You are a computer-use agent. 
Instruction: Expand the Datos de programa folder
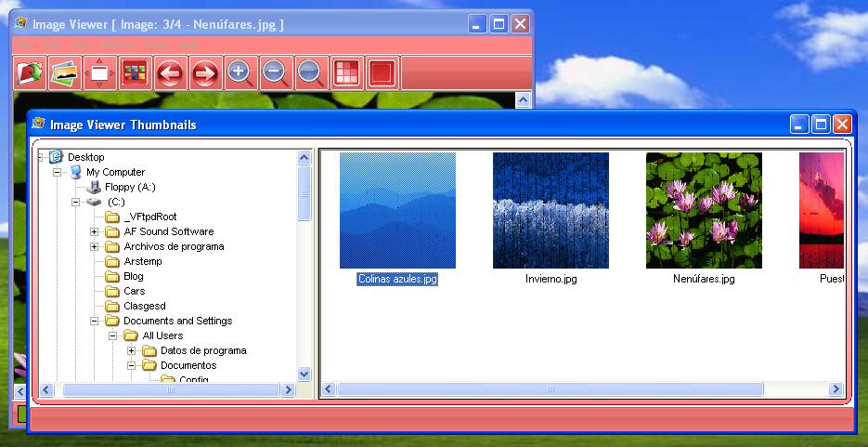click(131, 350)
